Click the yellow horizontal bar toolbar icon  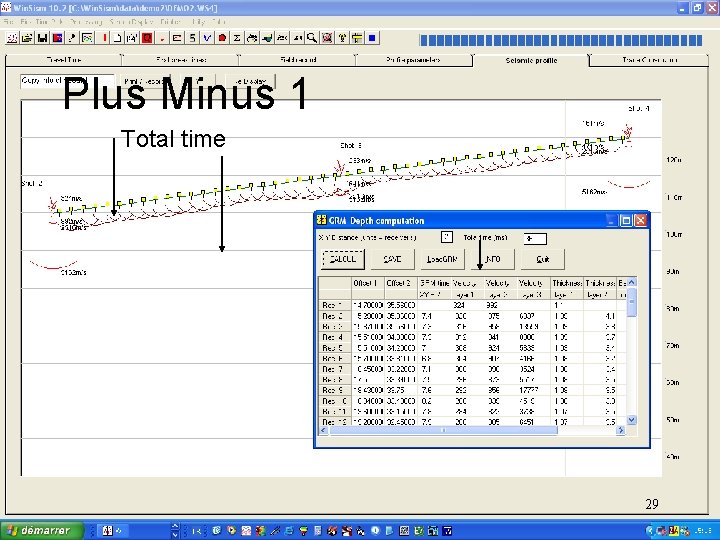click(x=357, y=38)
